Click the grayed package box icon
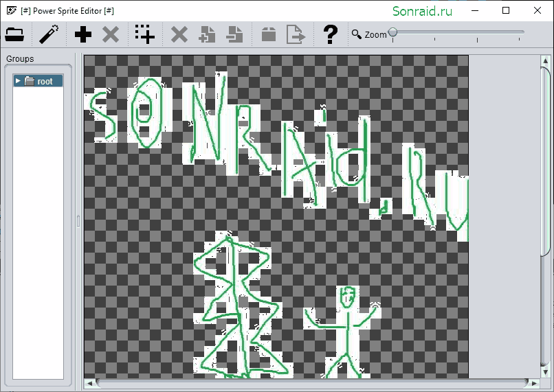554x392 pixels. click(x=269, y=34)
